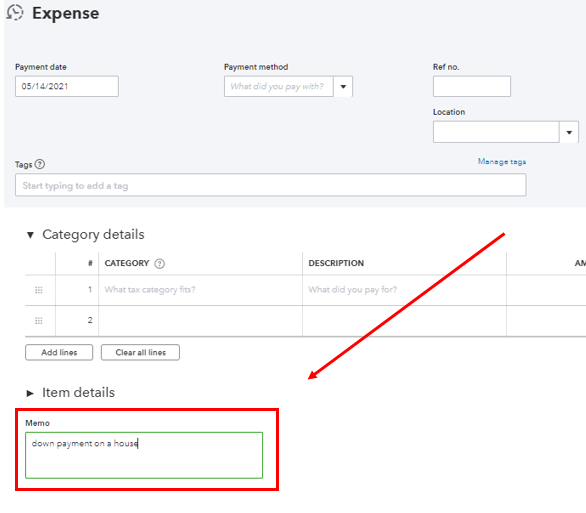
Task: Click description cell in line 1
Action: click(x=404, y=290)
